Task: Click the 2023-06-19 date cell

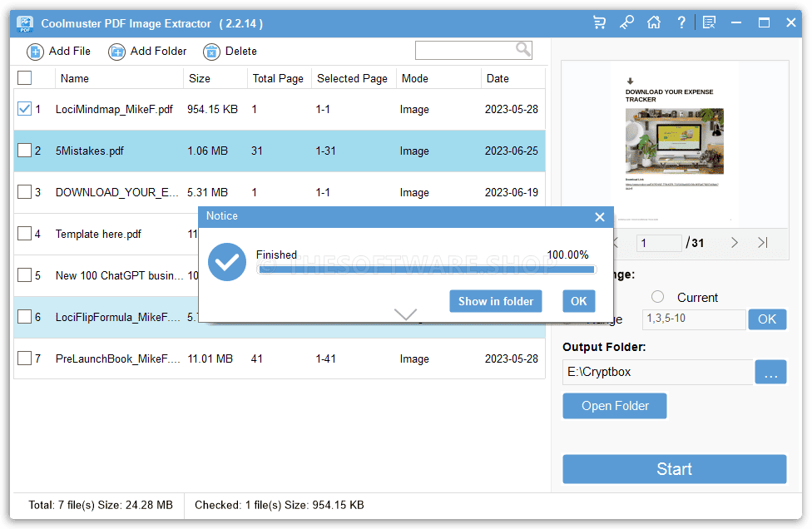Action: 511,192
